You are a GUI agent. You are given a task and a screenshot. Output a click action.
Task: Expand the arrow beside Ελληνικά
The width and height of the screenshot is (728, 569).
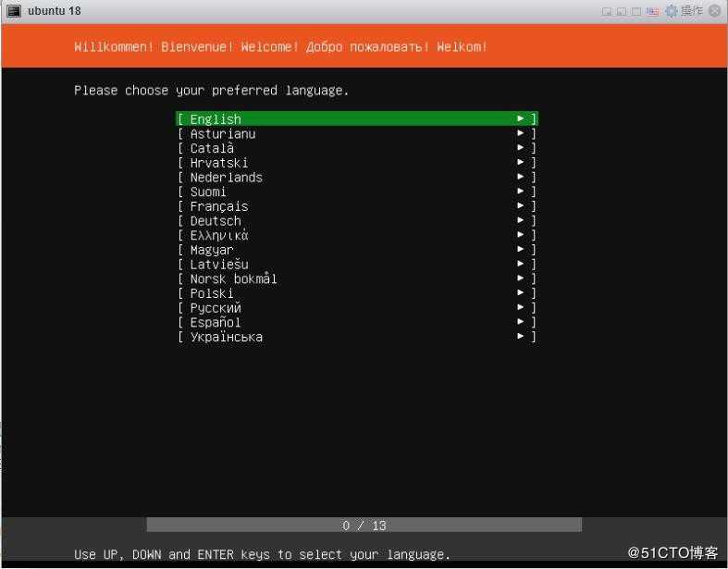click(x=521, y=235)
